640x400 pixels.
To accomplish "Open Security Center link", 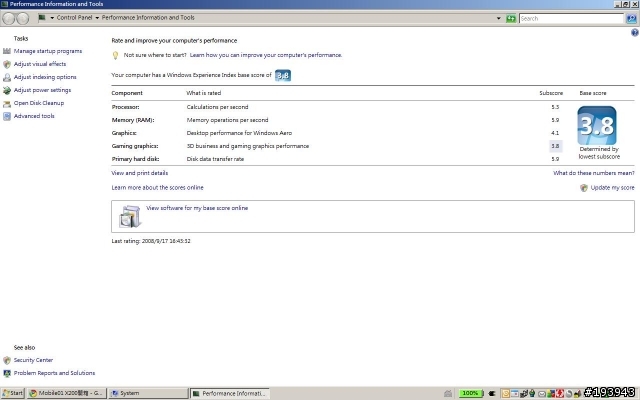I will tap(33, 360).
